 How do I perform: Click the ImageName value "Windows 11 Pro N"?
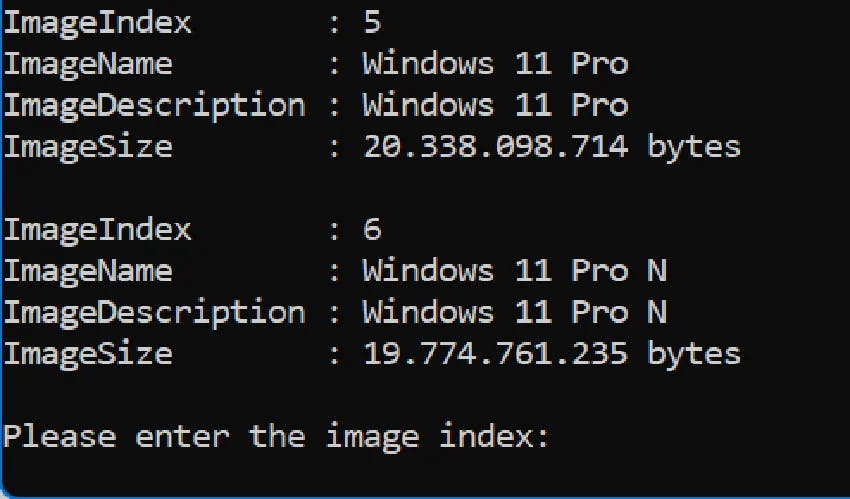[x=514, y=270]
